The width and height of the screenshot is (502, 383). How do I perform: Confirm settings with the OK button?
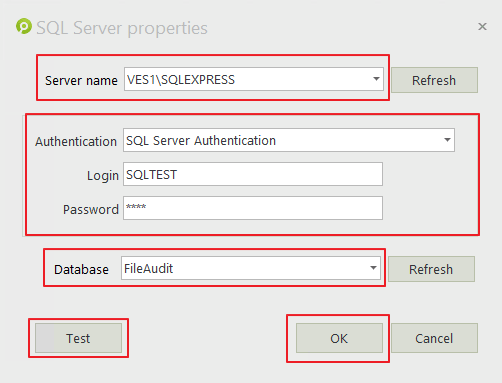pos(339,338)
